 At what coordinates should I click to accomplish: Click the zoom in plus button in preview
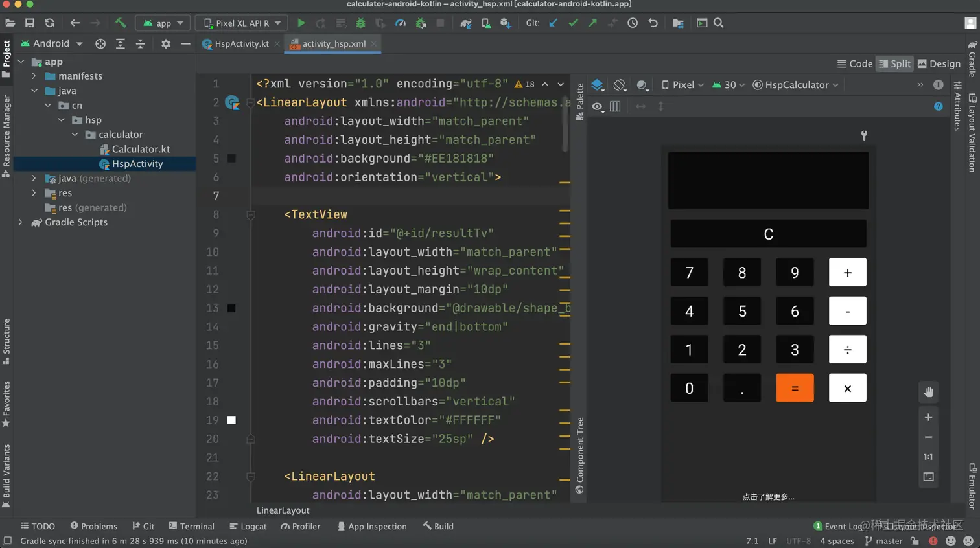[x=928, y=417]
